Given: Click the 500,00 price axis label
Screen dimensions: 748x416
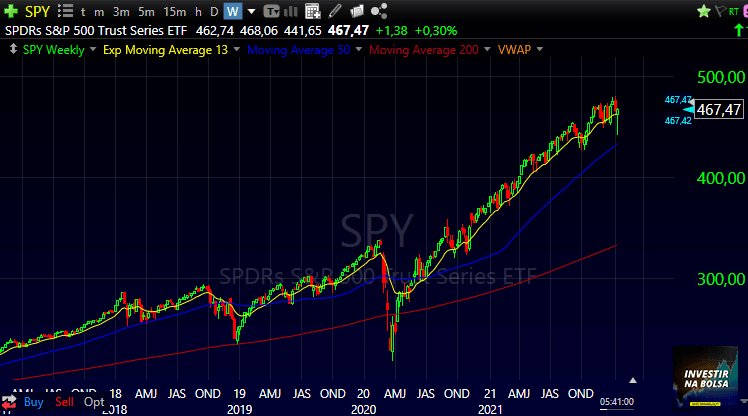Looking at the screenshot, I should 721,77.
